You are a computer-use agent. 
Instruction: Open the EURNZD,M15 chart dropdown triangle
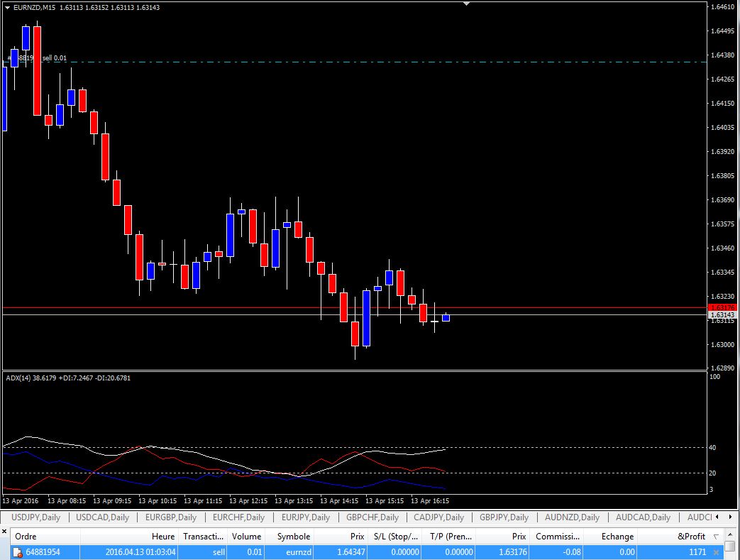click(8, 7)
